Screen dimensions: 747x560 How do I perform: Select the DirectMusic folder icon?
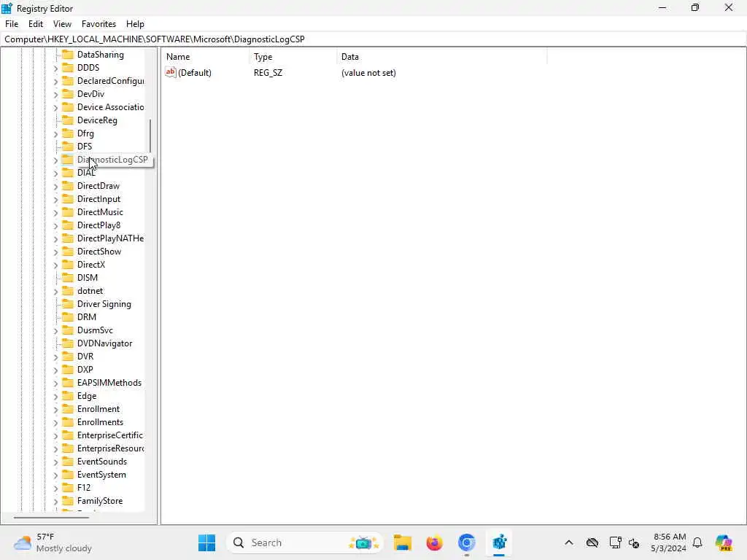tap(68, 212)
